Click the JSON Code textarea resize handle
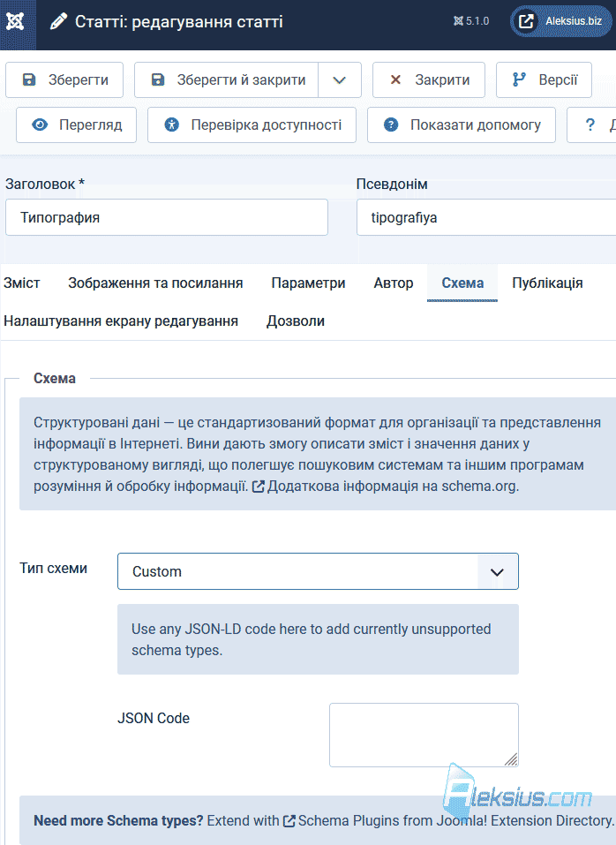This screenshot has width=616, height=845. 512,760
